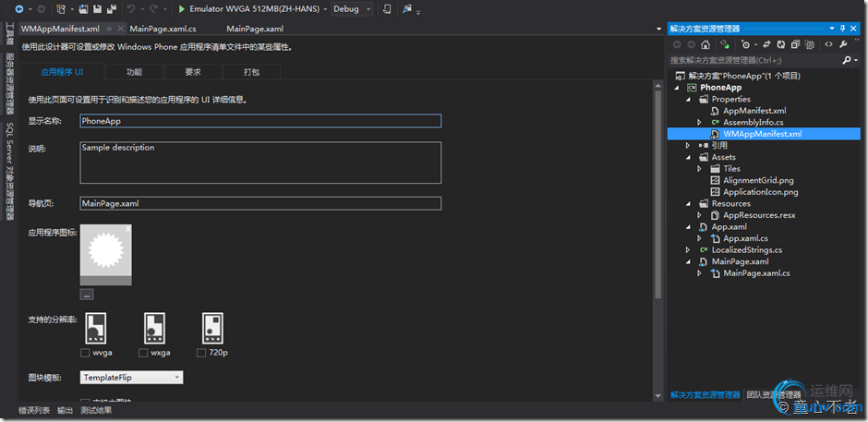This screenshot has height=422, width=868.
Task: Collapse the Properties folder
Action: coord(688,99)
